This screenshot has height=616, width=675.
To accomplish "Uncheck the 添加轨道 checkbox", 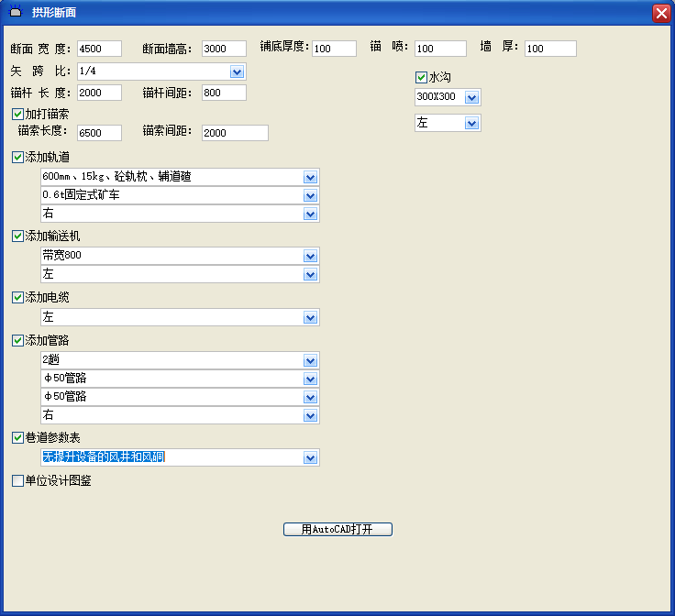I will 17,157.
